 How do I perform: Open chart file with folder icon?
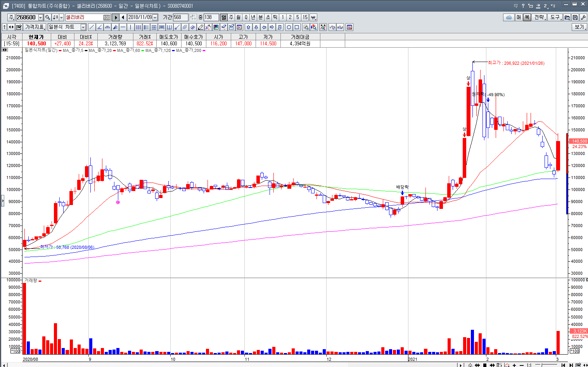point(567,17)
